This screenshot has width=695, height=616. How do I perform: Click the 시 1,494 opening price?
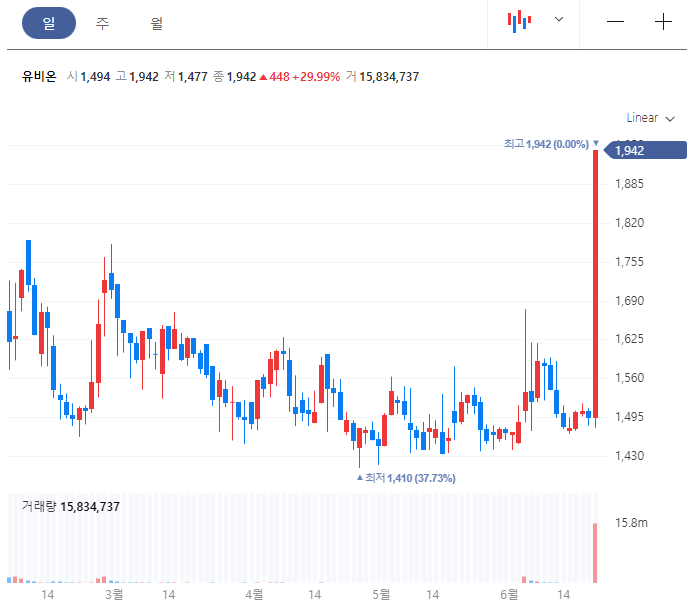point(89,77)
